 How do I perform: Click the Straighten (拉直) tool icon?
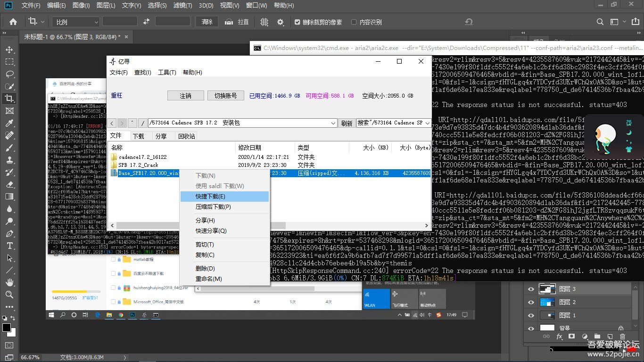point(229,22)
